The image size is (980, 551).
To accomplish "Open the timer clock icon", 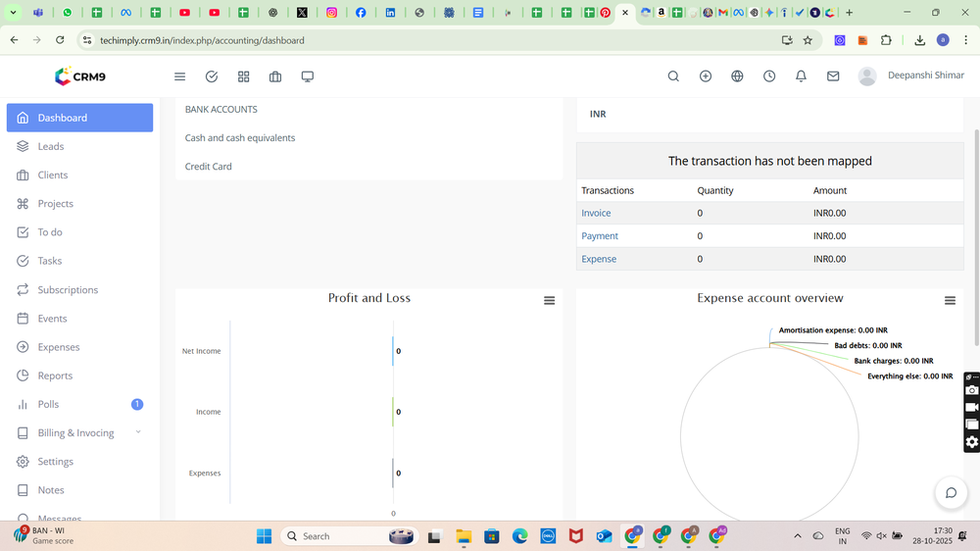I will click(769, 75).
